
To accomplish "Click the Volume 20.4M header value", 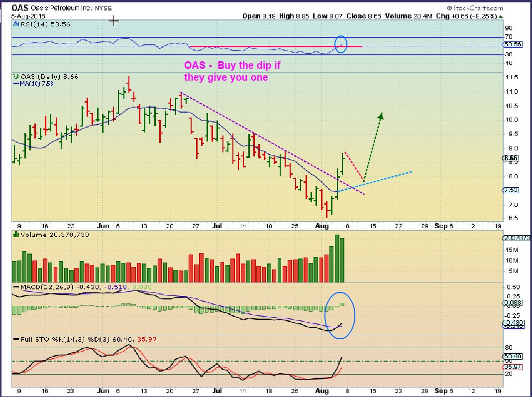I will click(409, 16).
